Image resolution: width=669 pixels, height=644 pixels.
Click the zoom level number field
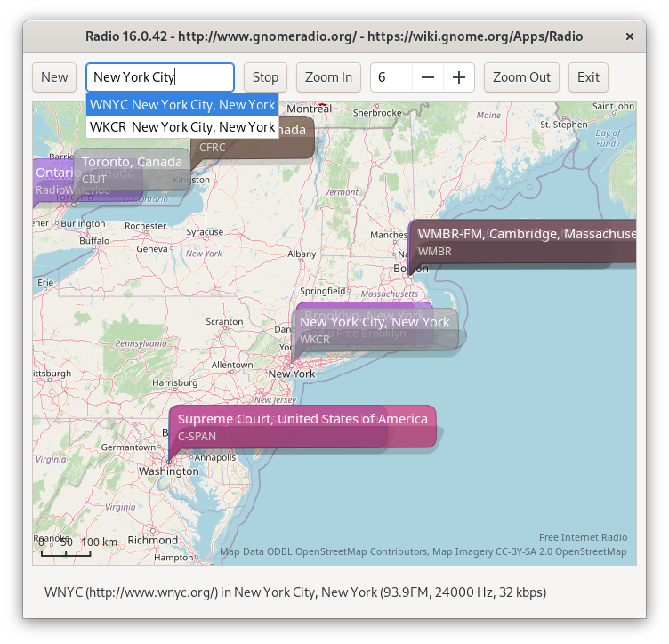pyautogui.click(x=391, y=77)
